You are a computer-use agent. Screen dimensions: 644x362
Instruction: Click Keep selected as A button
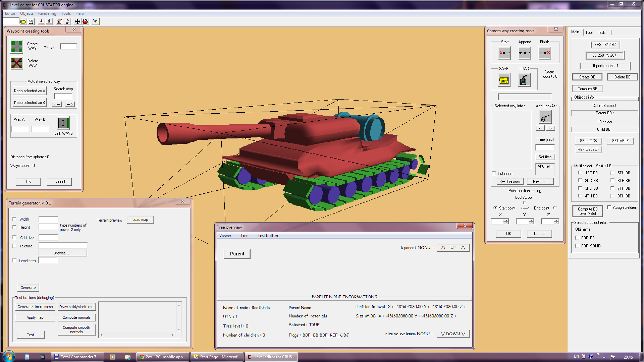coord(30,91)
